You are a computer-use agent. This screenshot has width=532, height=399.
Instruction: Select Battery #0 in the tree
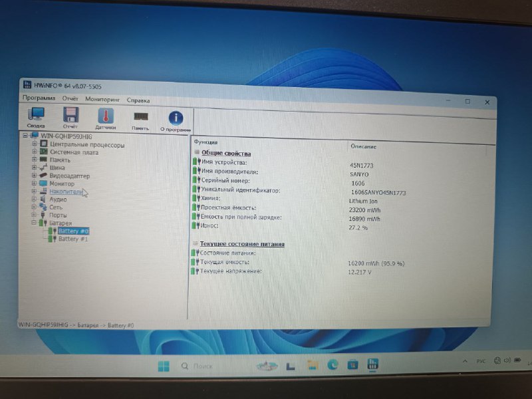point(73,231)
